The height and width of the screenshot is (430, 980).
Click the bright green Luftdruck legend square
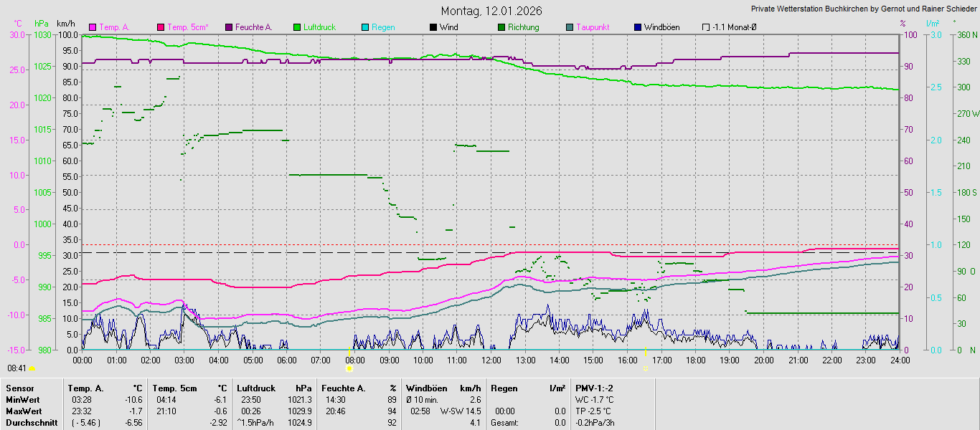[296, 27]
